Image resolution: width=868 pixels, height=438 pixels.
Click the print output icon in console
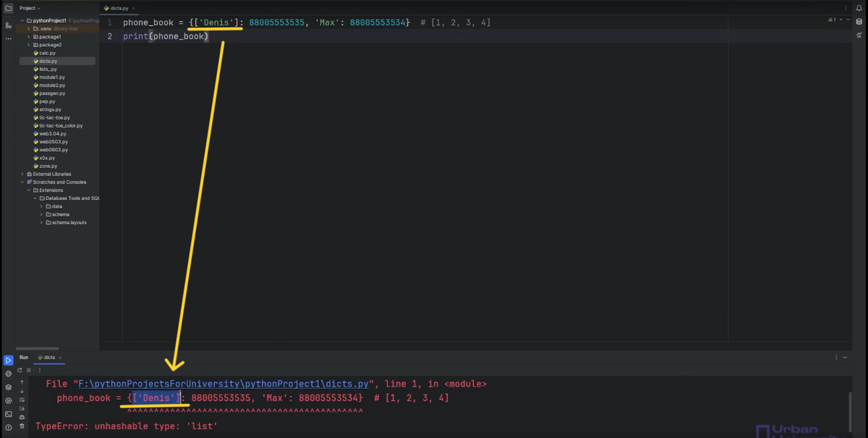(22, 417)
